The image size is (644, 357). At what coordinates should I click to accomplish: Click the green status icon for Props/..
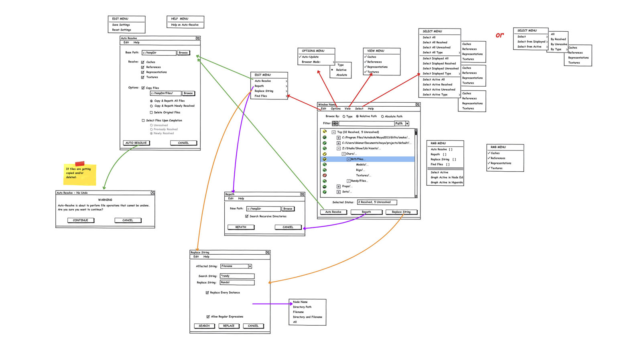(x=325, y=187)
